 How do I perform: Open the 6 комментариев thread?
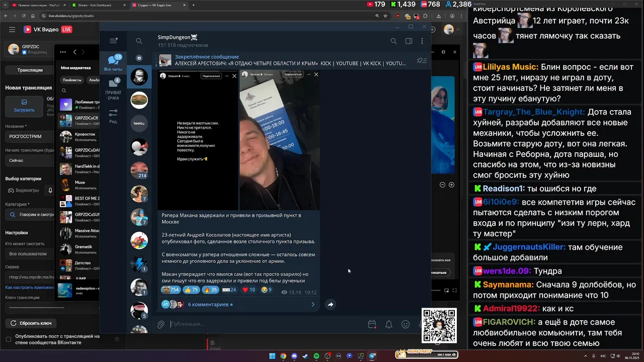(x=238, y=304)
